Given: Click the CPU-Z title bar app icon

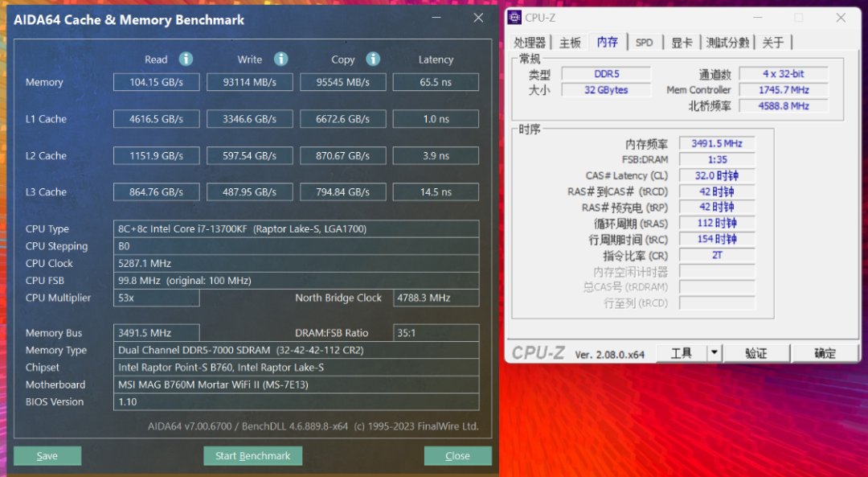Looking at the screenshot, I should 514,18.
